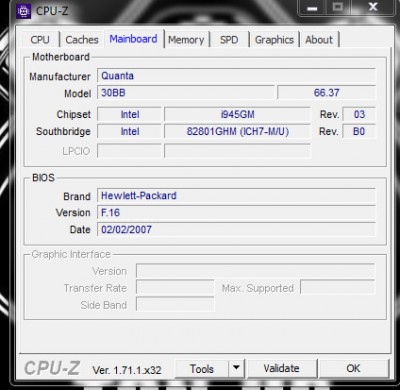The height and width of the screenshot is (390, 400).
Task: Click the BIOS Date value 02/02/2007
Action: click(x=236, y=229)
